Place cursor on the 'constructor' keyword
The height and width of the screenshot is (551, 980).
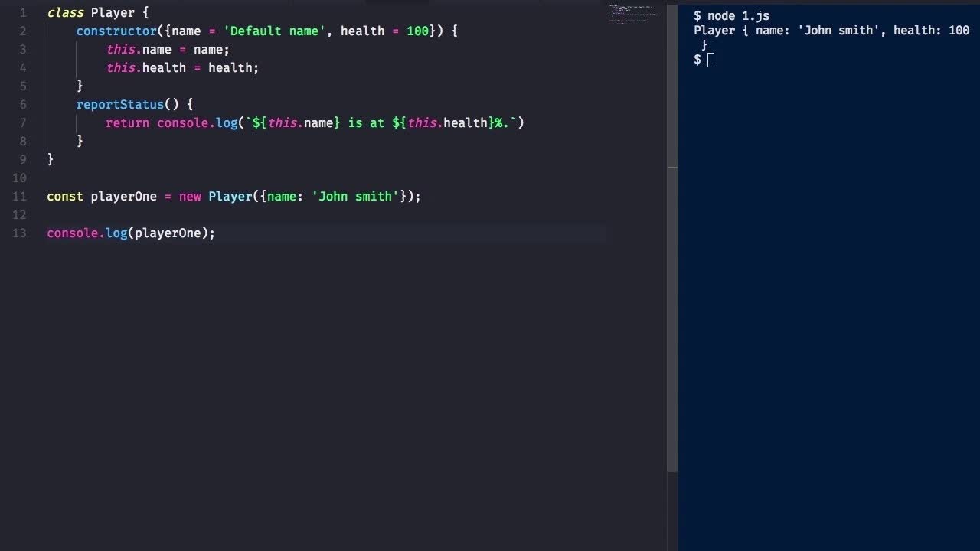(x=116, y=31)
